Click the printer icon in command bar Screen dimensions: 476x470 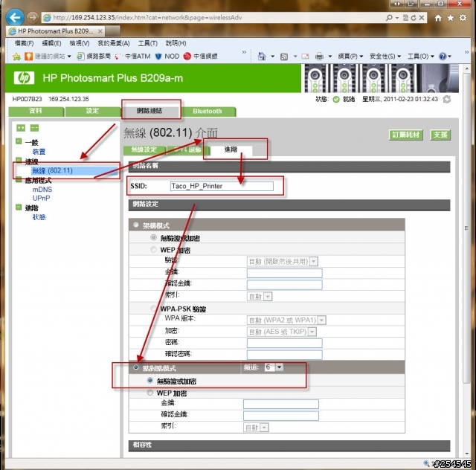pos(319,57)
